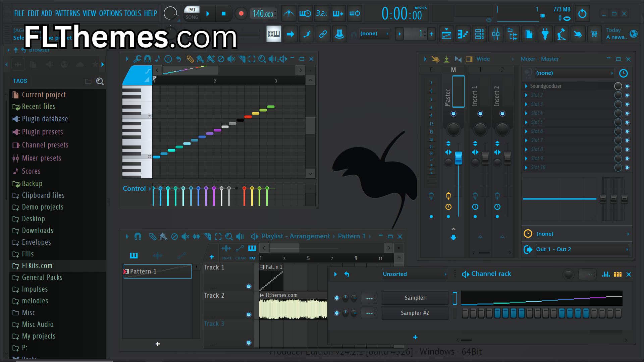
Task: Open the shopping cart content library icon
Action: 594,34
